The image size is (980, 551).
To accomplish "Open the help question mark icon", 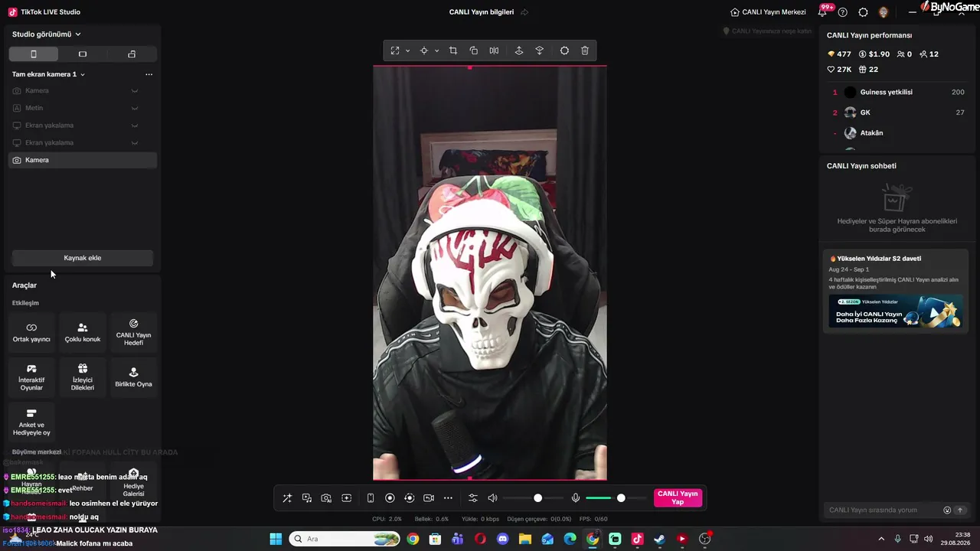I will click(843, 12).
